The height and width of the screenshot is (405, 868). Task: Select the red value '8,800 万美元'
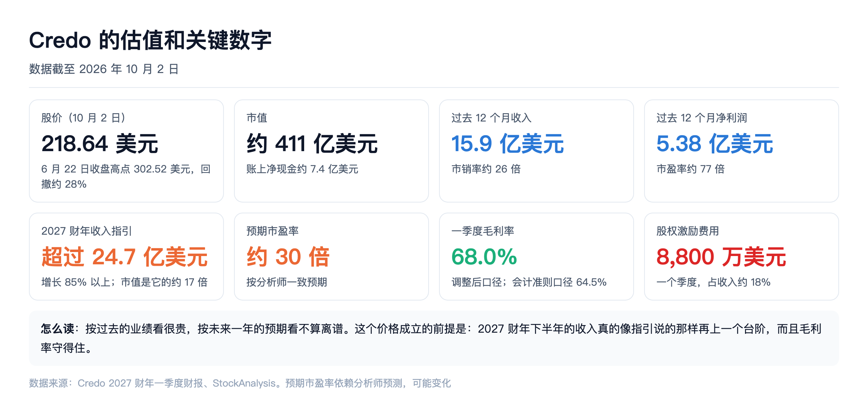point(721,257)
